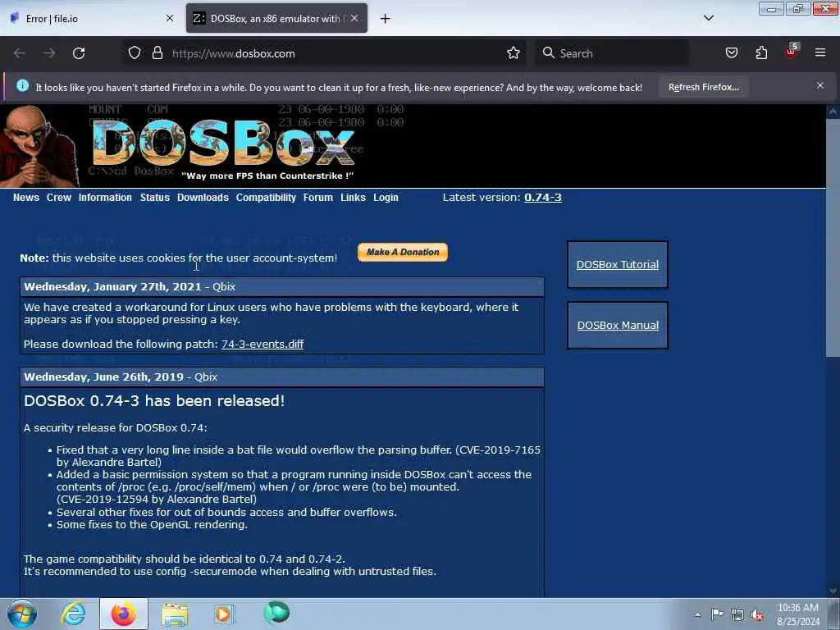Open a new tab with the plus icon
Viewport: 840px width, 630px height.
pos(385,19)
